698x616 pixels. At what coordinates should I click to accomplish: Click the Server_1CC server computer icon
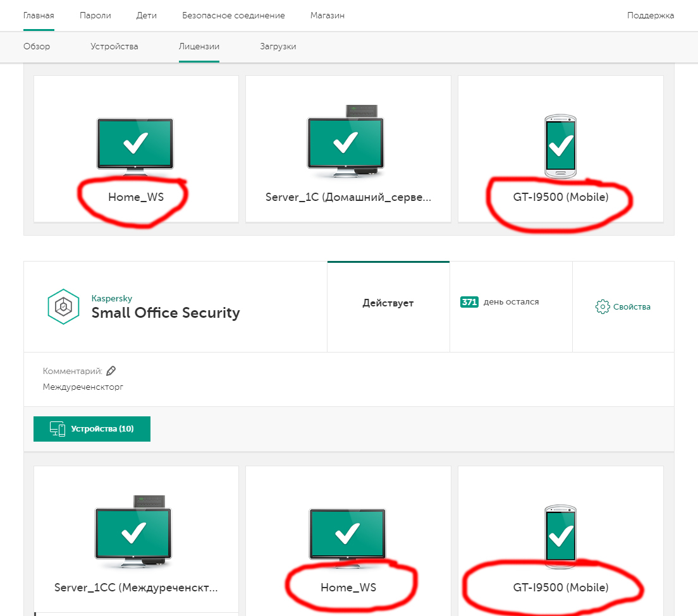pos(133,532)
